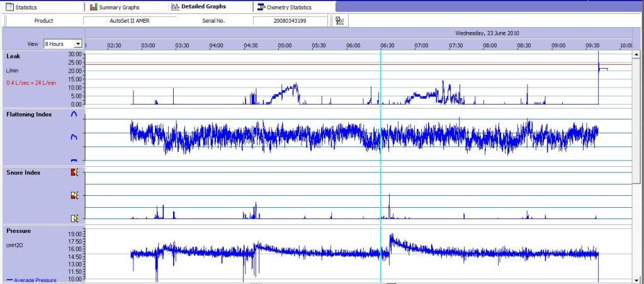Click the 05:30 time label

pos(319,45)
